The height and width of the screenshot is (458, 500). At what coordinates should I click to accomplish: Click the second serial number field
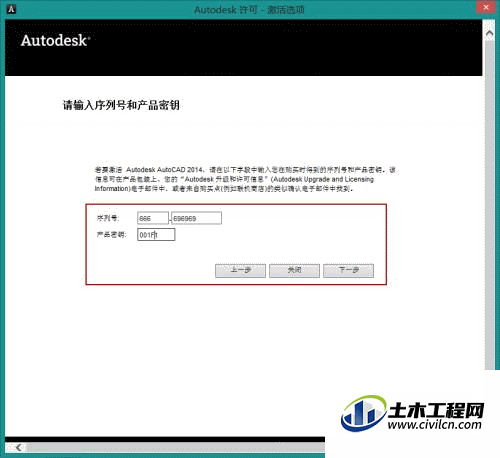(x=196, y=218)
